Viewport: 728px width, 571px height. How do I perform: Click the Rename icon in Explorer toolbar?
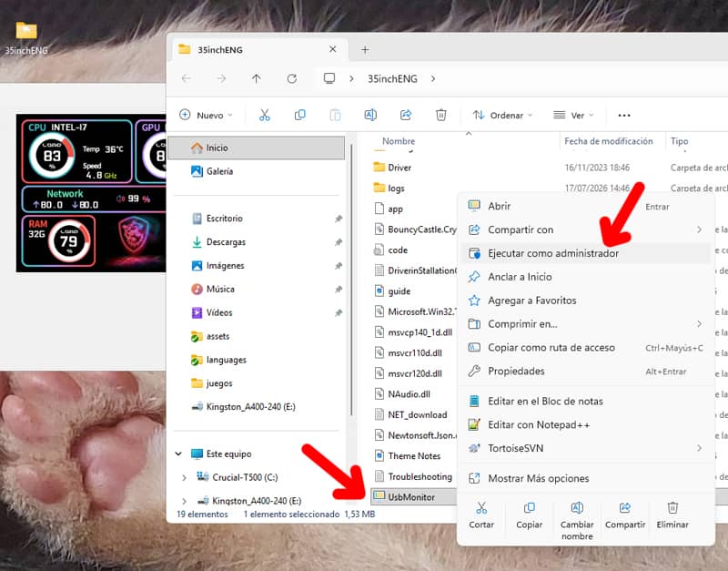370,115
